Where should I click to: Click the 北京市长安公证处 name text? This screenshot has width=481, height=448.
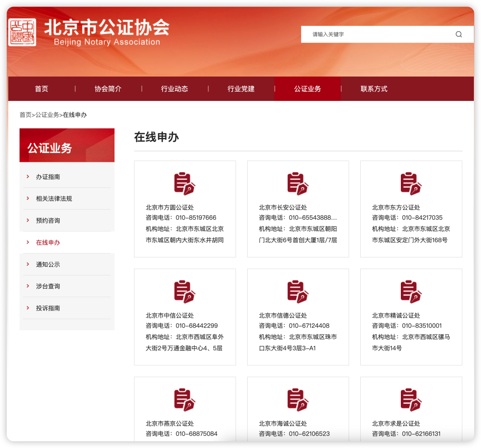(283, 207)
